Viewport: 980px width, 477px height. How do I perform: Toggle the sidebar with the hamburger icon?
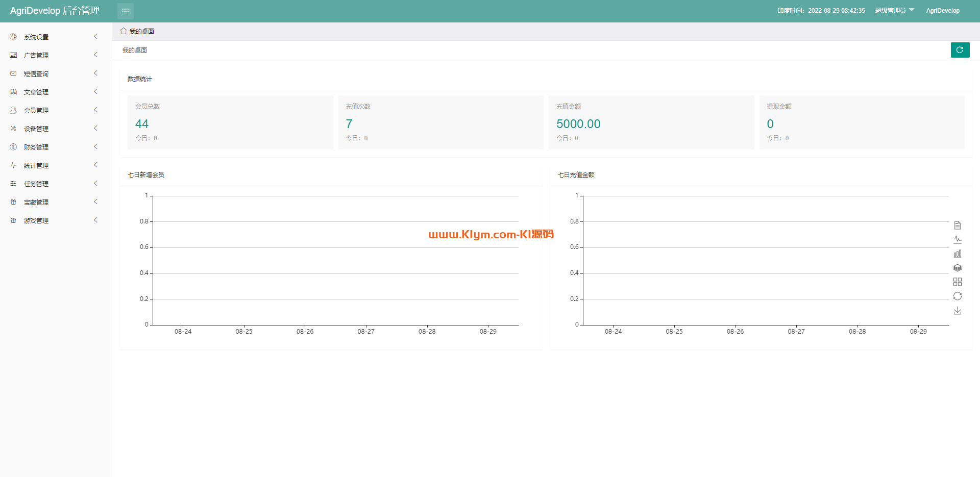tap(126, 11)
